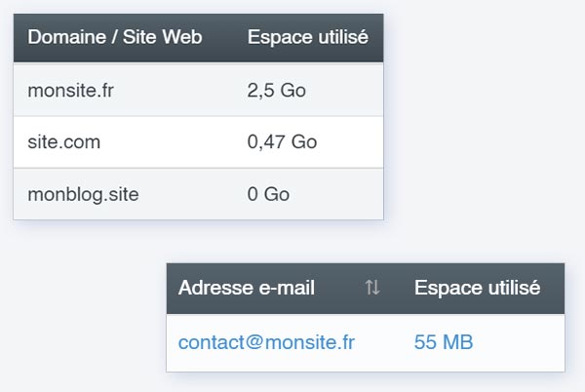Open the contact@monsite.fr e-mail link
This screenshot has height=392, width=585.
coord(266,342)
